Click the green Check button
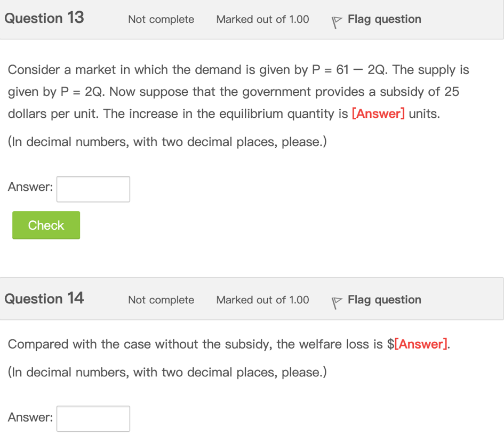504x435 pixels. [46, 225]
